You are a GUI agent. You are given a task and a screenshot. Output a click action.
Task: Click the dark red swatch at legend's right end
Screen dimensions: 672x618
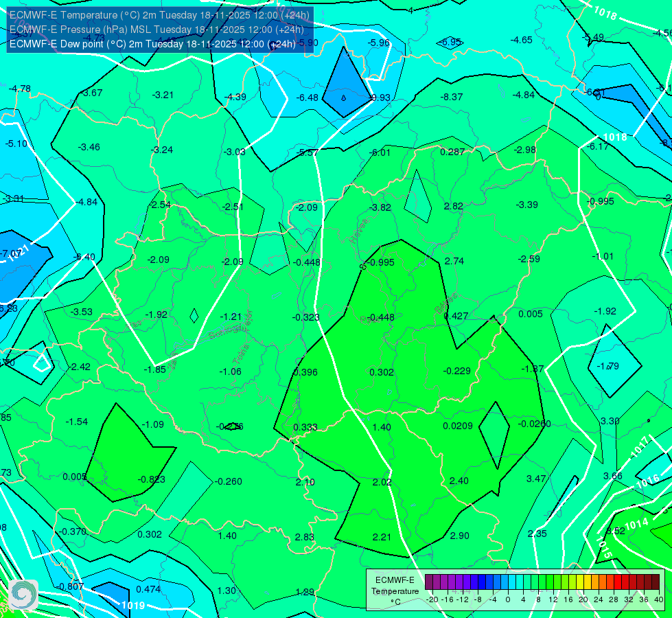[656, 582]
